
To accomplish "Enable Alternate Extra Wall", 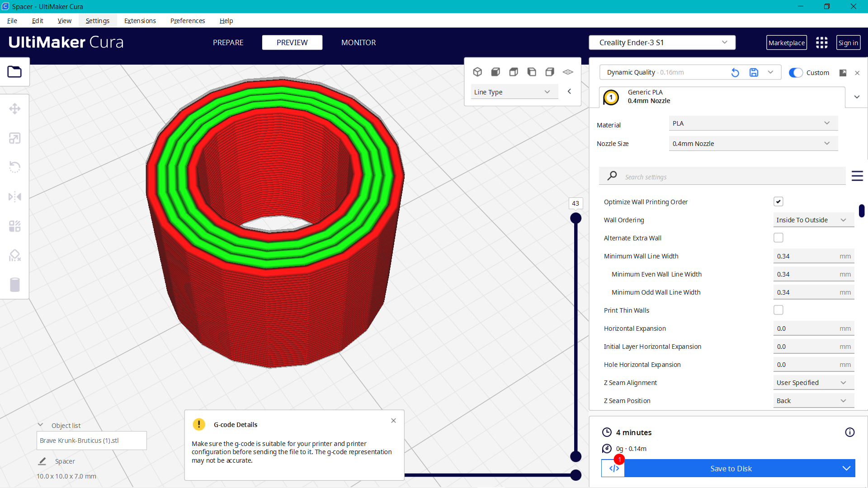I will pyautogui.click(x=778, y=237).
